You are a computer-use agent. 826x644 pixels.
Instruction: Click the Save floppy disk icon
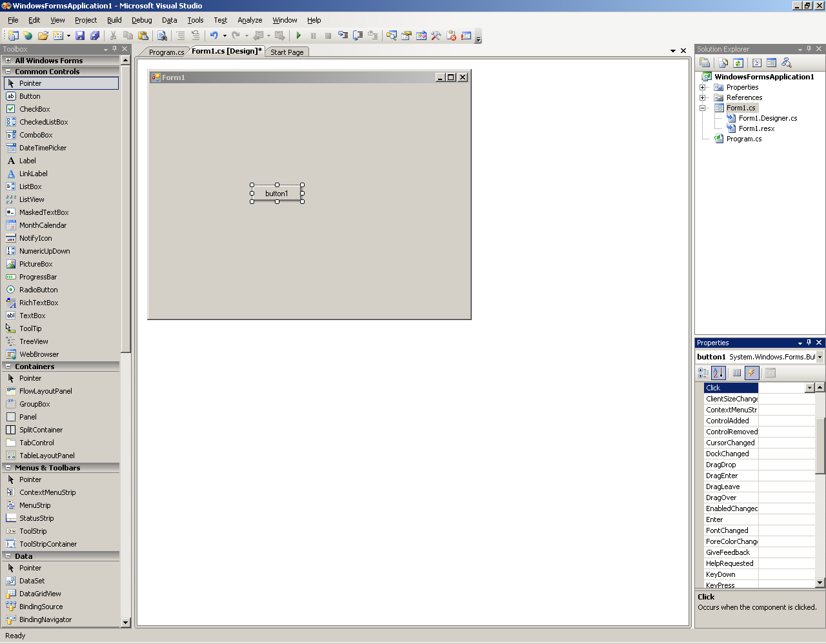(80, 35)
